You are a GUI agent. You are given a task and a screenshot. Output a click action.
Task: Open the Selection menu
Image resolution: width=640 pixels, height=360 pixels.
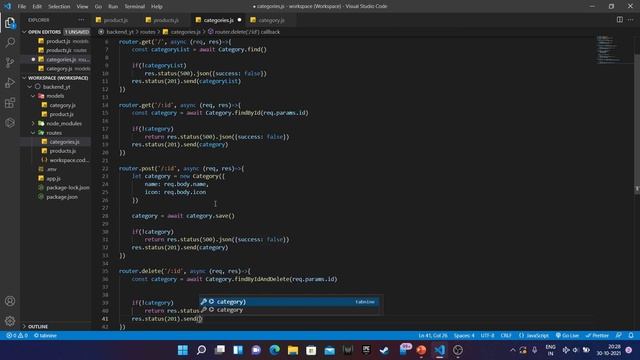59,7
